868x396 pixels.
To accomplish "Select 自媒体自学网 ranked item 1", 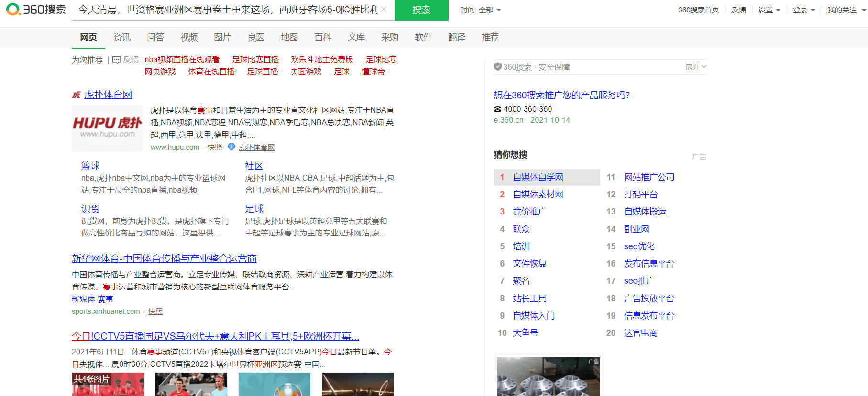I will [x=538, y=177].
